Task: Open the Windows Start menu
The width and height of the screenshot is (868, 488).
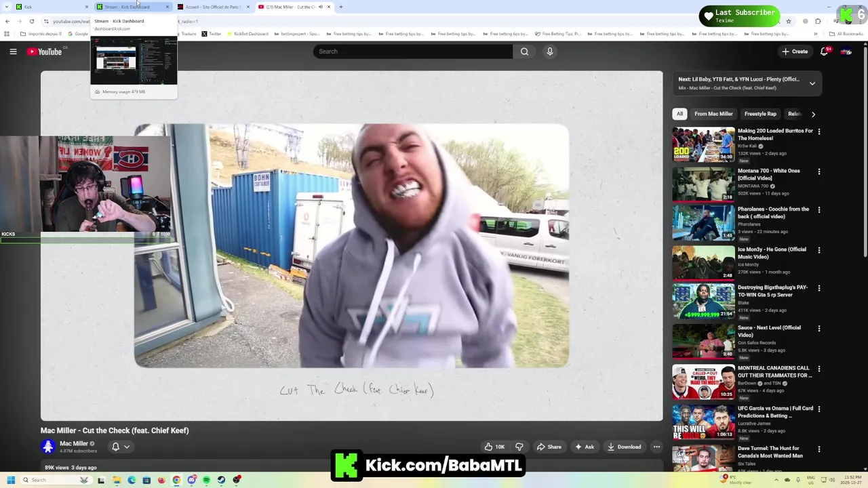Action: 11,480
